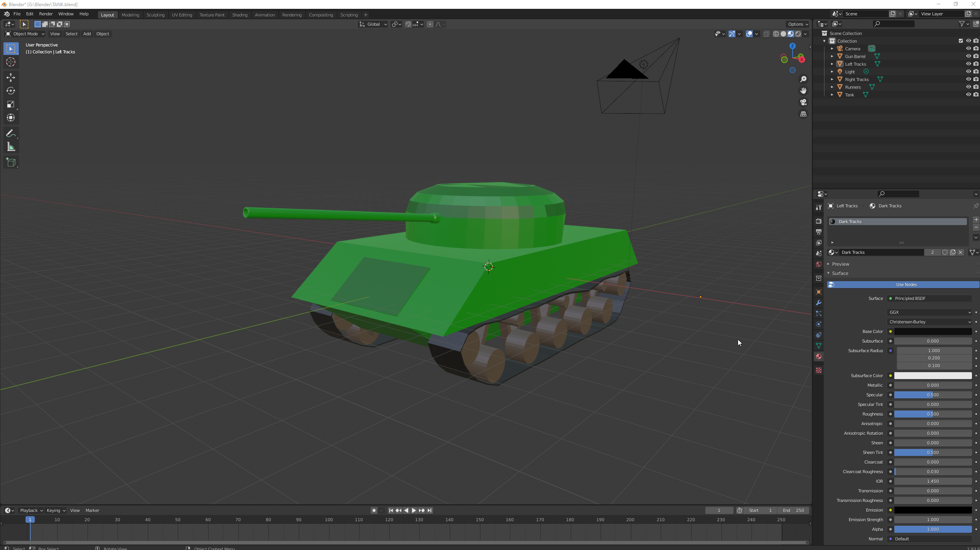Select the Move tool
The image size is (980, 550).
point(11,78)
